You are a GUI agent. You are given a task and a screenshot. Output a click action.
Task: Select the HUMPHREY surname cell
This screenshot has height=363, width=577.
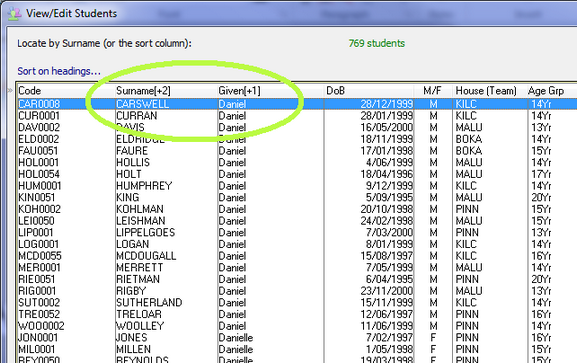pyautogui.click(x=144, y=186)
